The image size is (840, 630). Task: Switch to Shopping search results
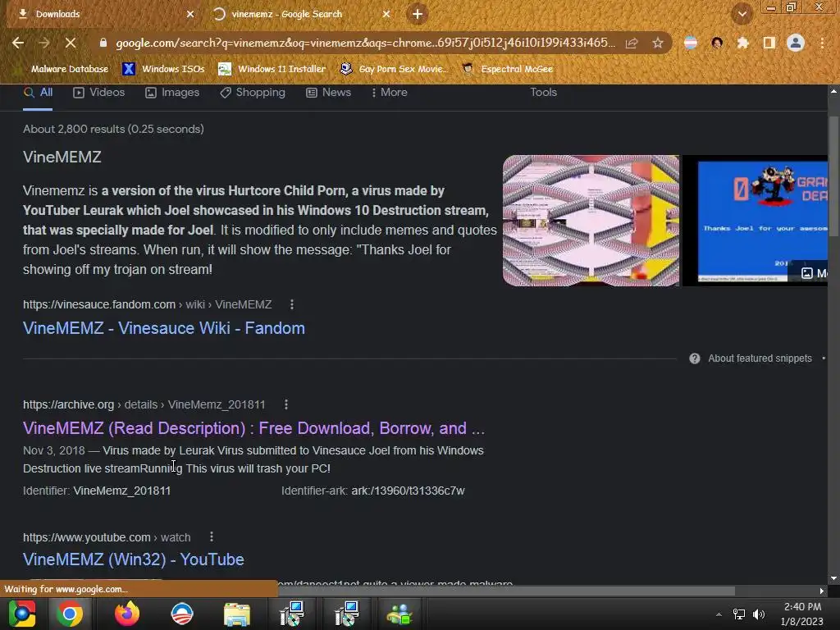click(x=253, y=92)
